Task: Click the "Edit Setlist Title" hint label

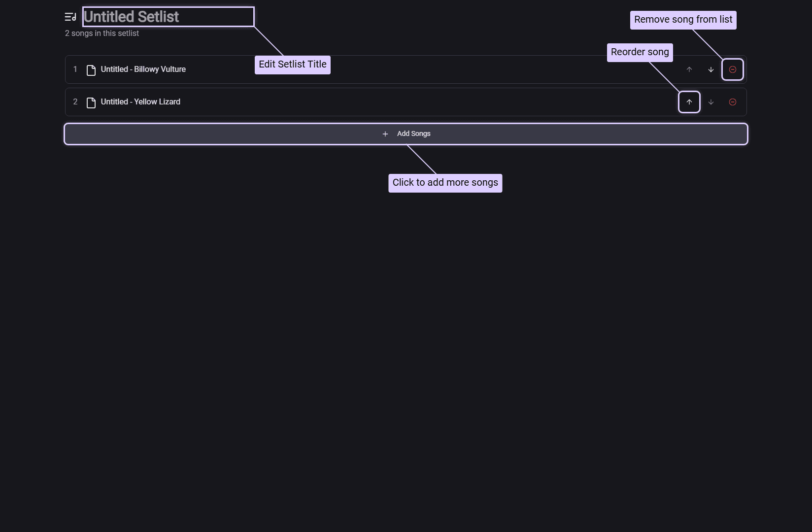Action: pyautogui.click(x=292, y=65)
